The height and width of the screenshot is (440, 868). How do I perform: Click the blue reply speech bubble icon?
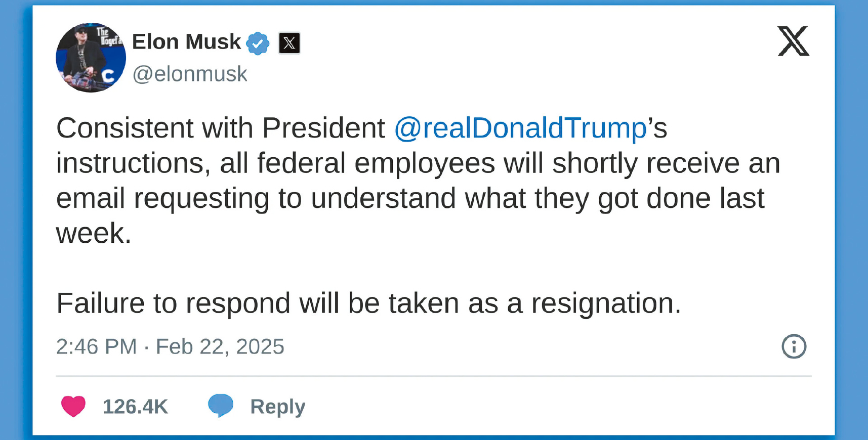pyautogui.click(x=221, y=406)
